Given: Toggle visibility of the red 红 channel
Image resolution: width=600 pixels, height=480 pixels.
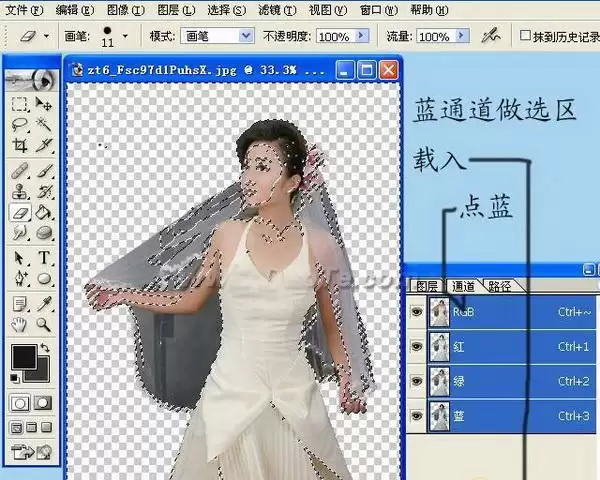Looking at the screenshot, I should click(x=416, y=346).
